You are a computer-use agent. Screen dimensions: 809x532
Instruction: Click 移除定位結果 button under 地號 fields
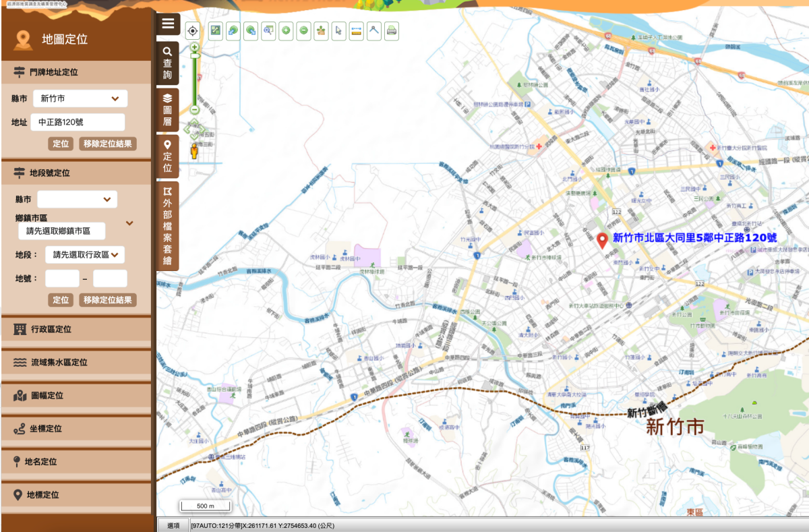[108, 300]
